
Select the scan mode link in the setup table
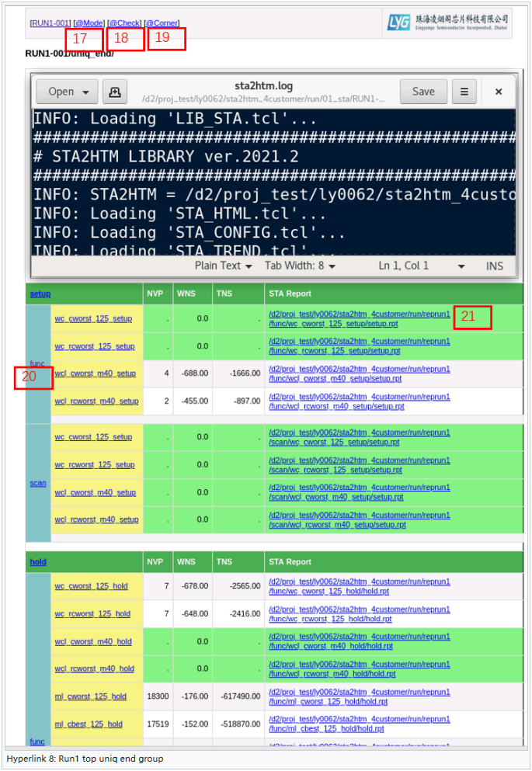tap(38, 483)
